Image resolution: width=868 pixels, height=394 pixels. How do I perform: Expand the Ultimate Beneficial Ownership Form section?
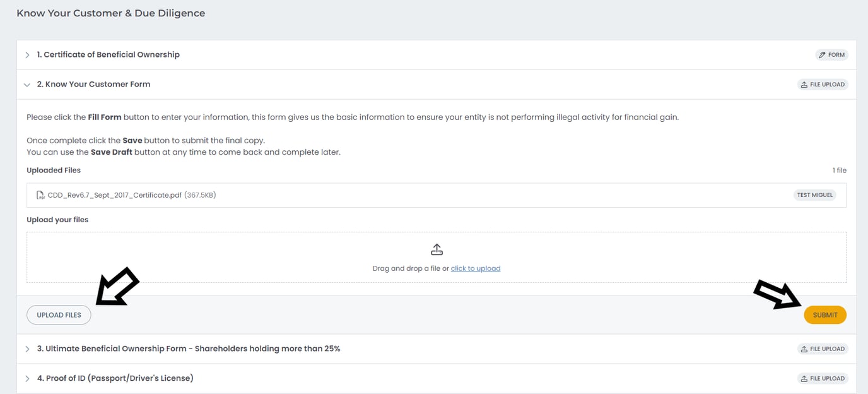click(x=27, y=348)
